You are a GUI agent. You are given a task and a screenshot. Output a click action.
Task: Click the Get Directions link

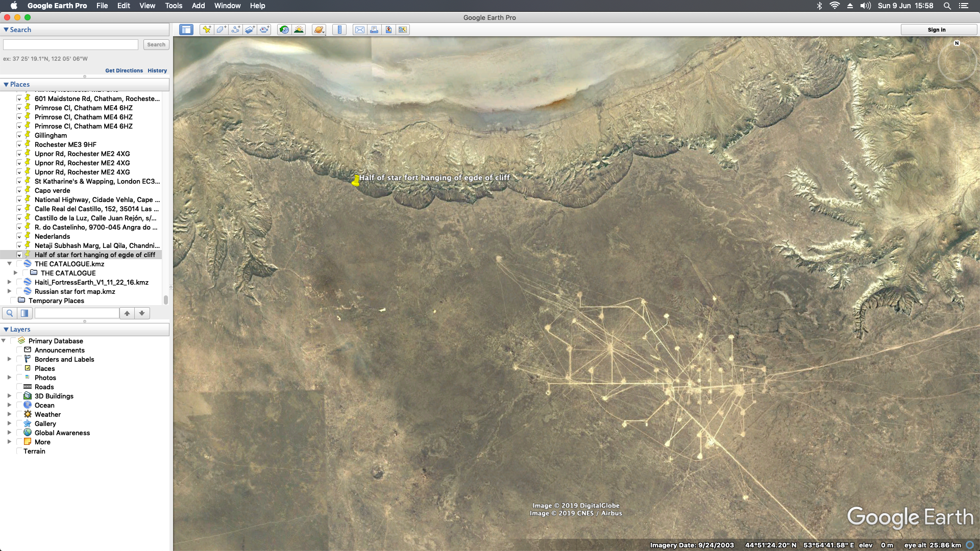pyautogui.click(x=124, y=70)
